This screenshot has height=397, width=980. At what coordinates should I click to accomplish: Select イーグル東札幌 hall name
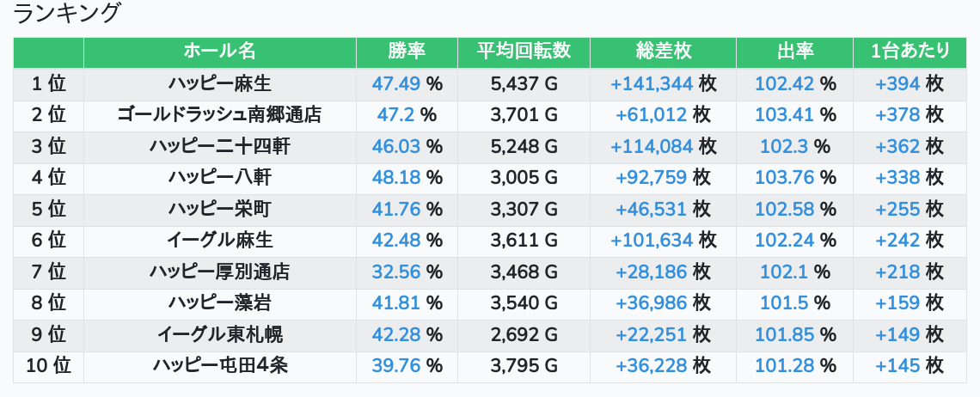pyautogui.click(x=220, y=334)
